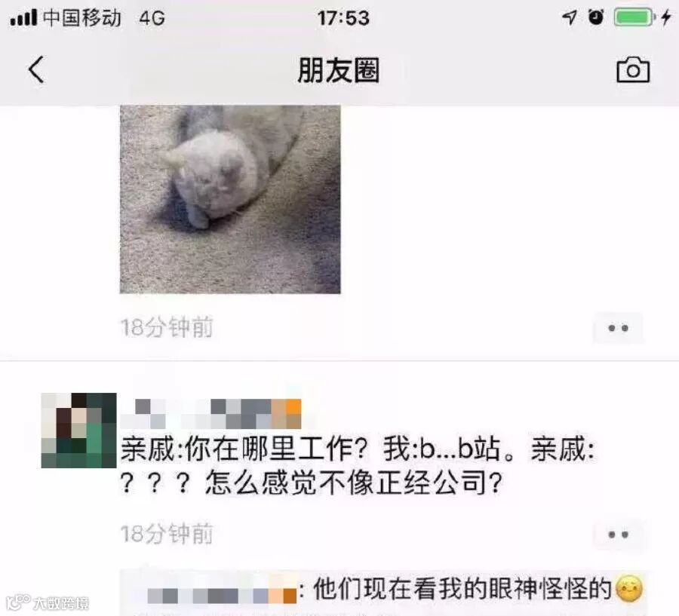Open the cat photo thumbnail
This screenshot has height=616, width=679.
point(230,199)
